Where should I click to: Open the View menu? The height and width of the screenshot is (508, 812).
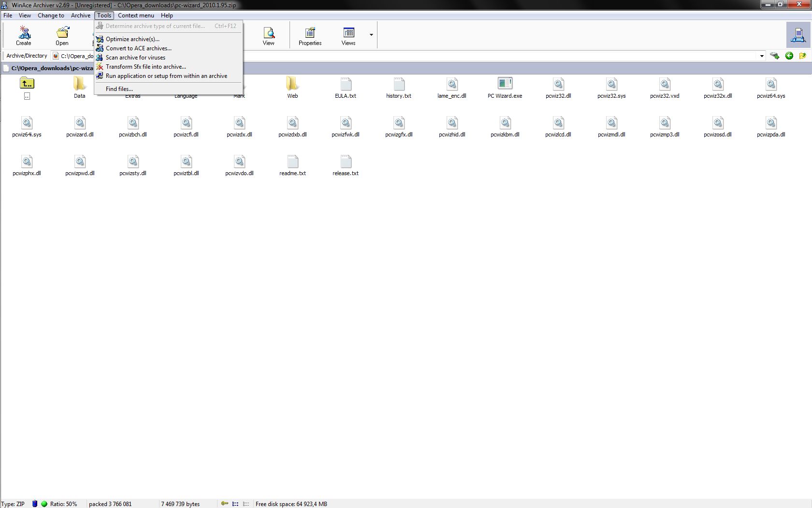(25, 15)
